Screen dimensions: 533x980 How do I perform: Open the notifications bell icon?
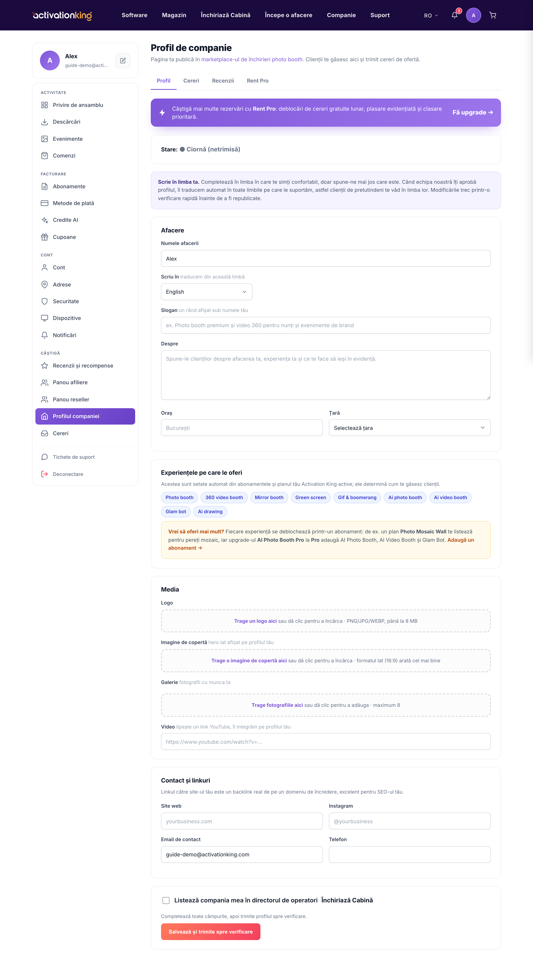click(454, 15)
